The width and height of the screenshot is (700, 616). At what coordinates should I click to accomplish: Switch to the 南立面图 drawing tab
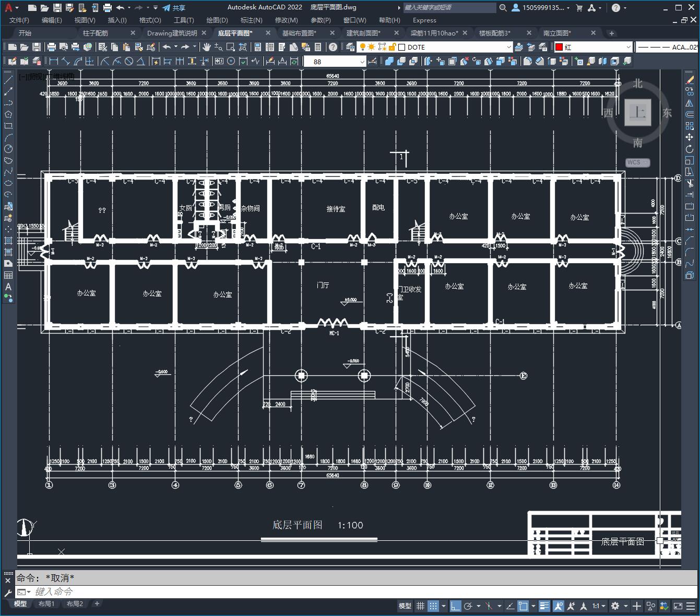pyautogui.click(x=557, y=33)
